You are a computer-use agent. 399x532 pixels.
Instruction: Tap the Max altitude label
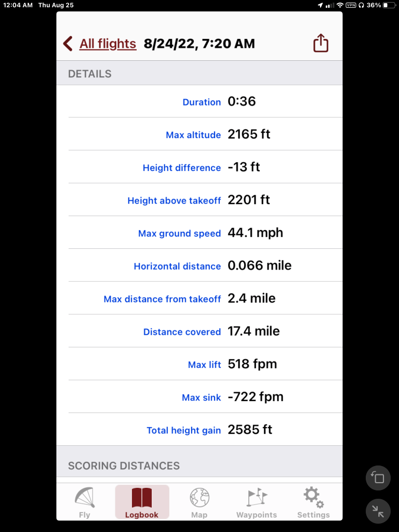click(193, 135)
